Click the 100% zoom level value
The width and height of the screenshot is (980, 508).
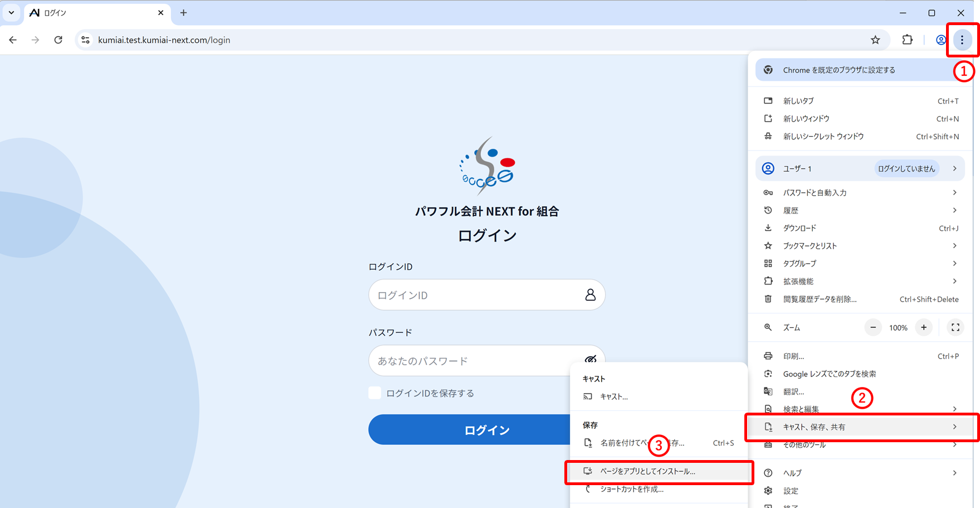click(x=898, y=328)
